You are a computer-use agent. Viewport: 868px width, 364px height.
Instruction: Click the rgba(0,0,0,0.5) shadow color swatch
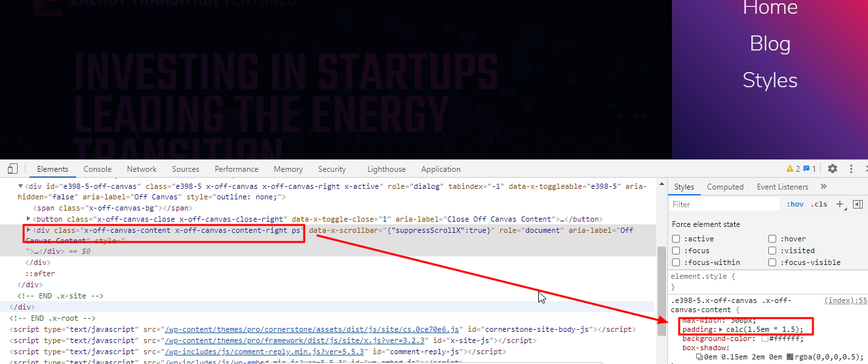click(x=791, y=357)
